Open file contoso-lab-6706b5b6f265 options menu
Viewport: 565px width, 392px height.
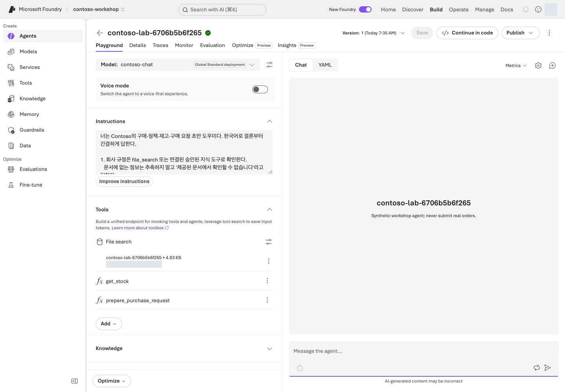coord(269,261)
